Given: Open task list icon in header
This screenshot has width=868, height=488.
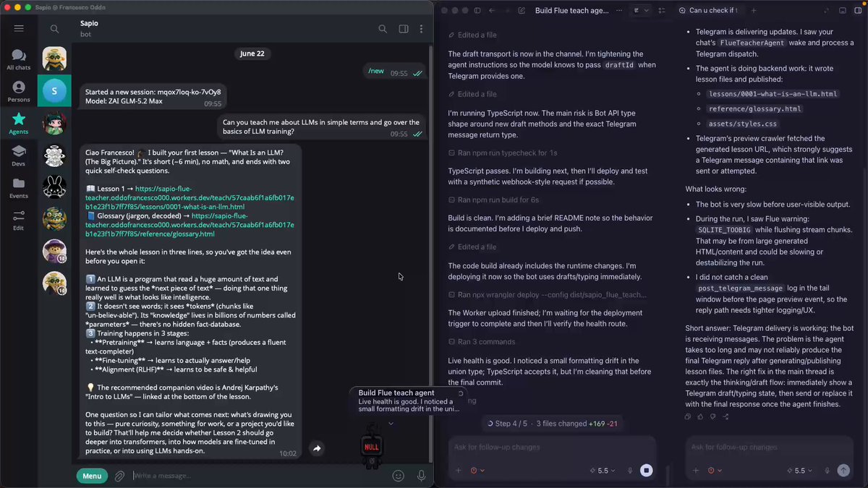Looking at the screenshot, I should [x=662, y=11].
